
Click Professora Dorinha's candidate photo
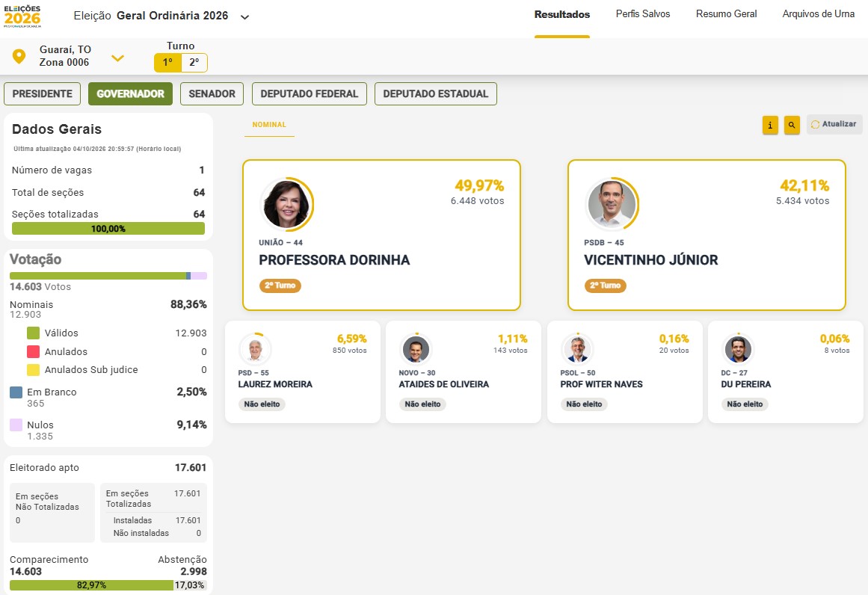tap(286, 204)
